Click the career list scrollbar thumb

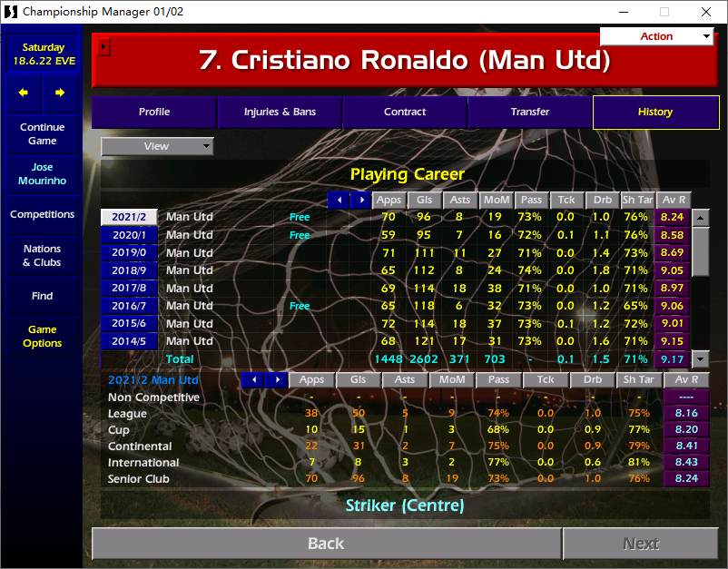coord(700,251)
